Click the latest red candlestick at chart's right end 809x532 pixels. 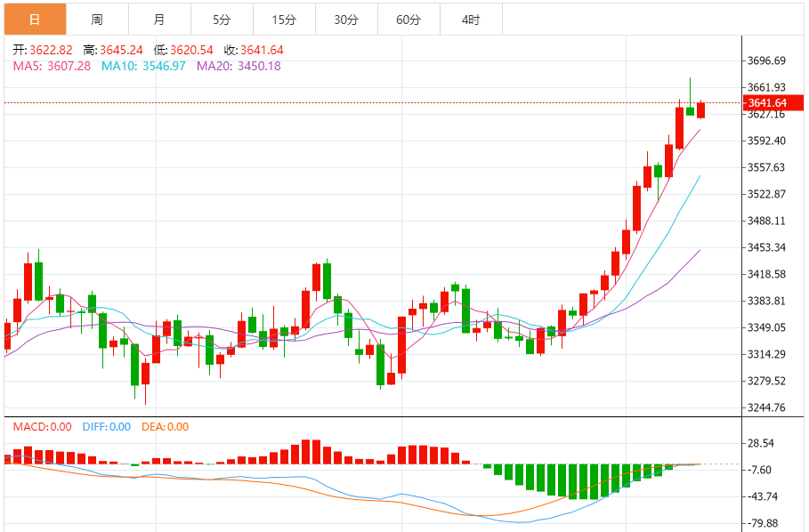click(700, 109)
